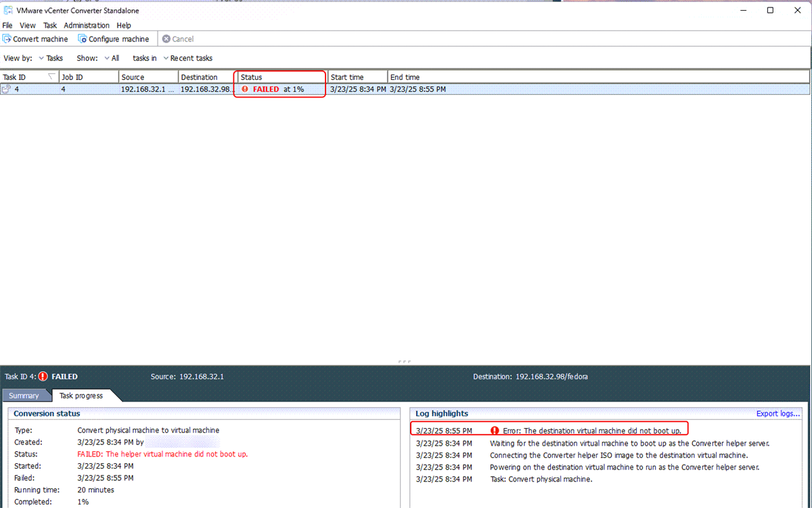Click the Export logs link

coord(778,413)
